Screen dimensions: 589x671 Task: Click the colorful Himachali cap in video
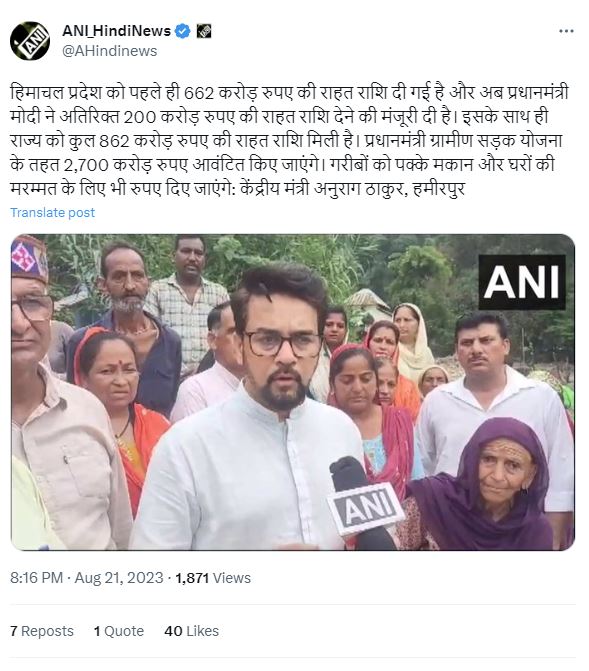click(x=29, y=259)
